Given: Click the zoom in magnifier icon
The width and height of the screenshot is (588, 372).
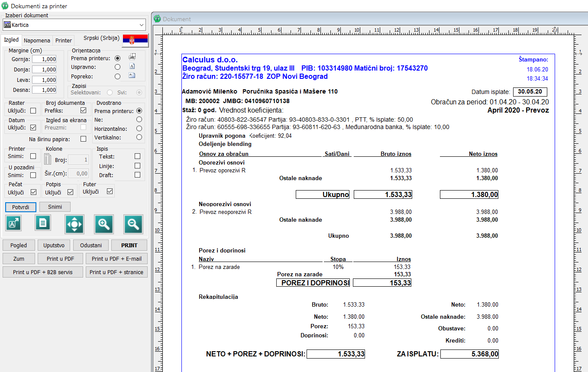Looking at the screenshot, I should (103, 224).
